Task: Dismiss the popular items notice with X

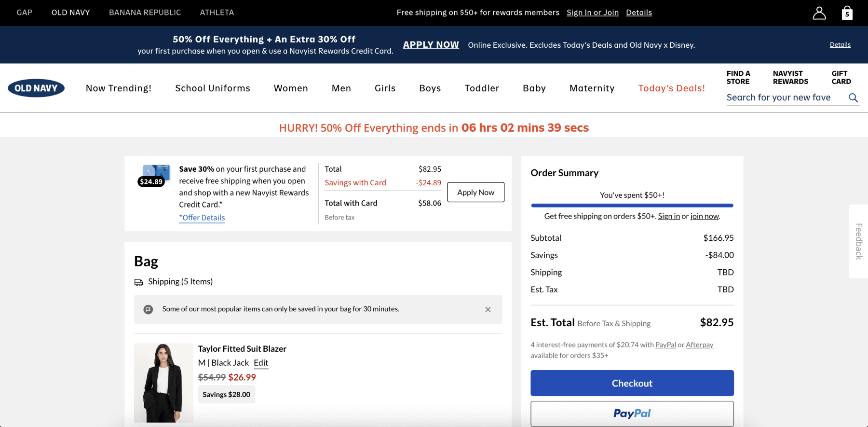Action: 488,309
